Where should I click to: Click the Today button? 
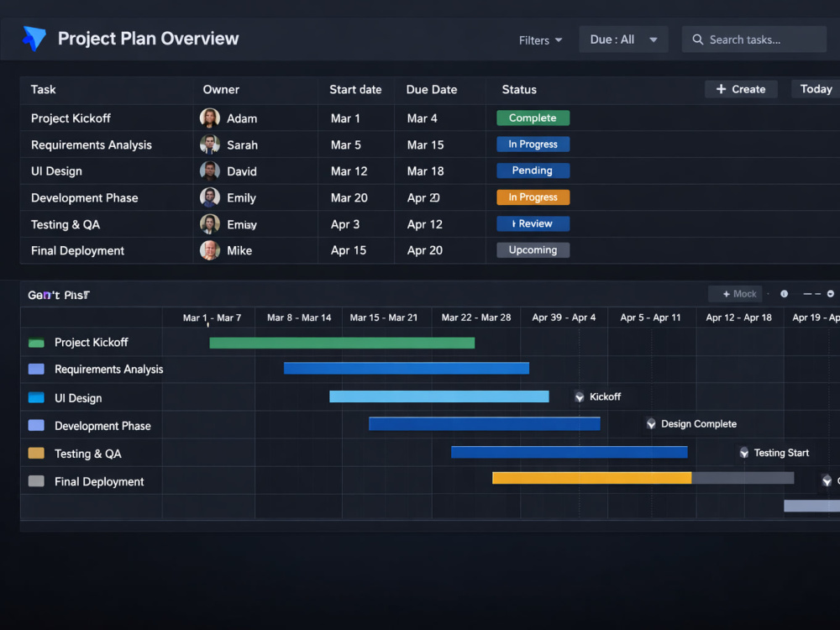pos(816,90)
